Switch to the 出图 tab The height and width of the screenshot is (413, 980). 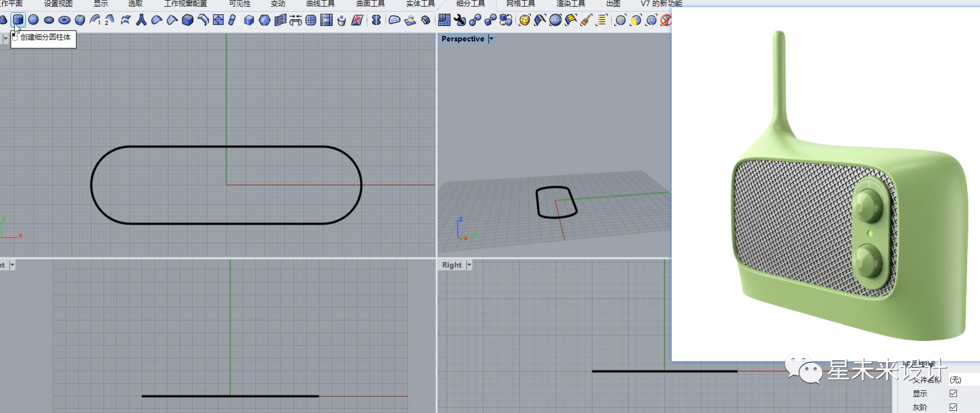(613, 4)
